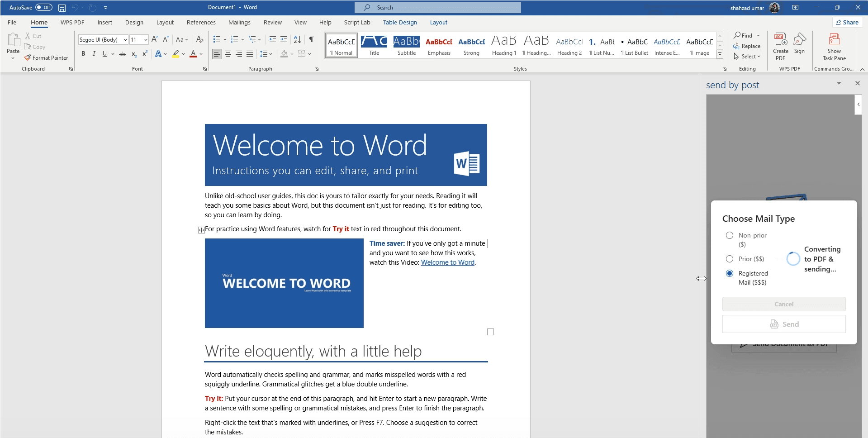Click the Numbering list icon
The height and width of the screenshot is (438, 868).
coord(234,39)
